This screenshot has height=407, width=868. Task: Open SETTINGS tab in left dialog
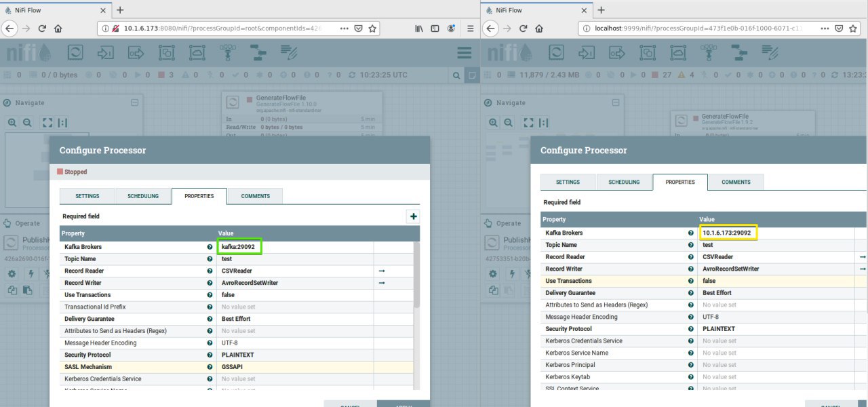pyautogui.click(x=87, y=196)
